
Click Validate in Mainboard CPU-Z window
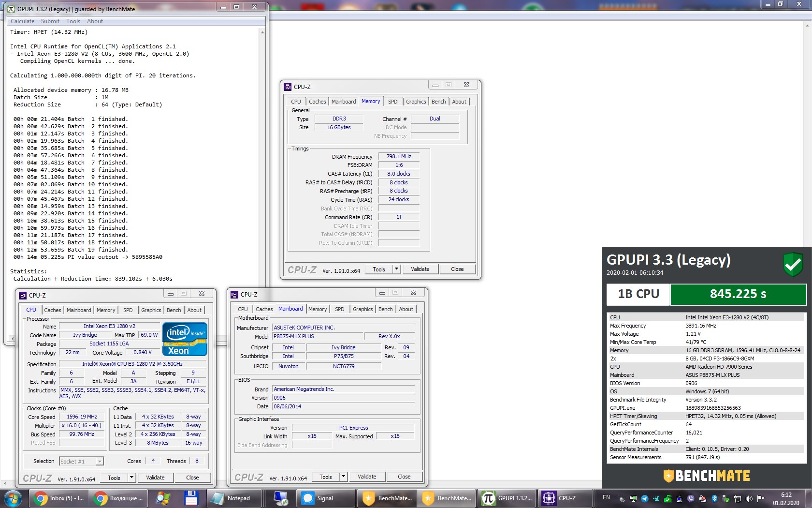click(x=367, y=477)
